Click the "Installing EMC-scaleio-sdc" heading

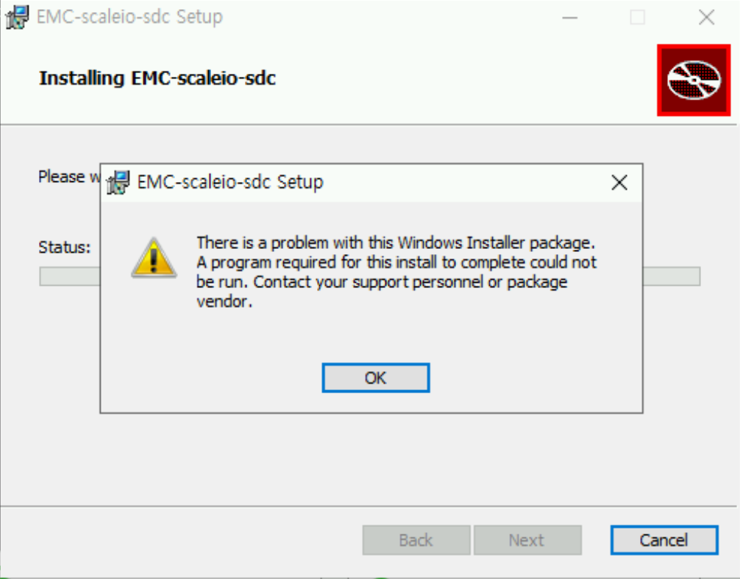point(157,78)
